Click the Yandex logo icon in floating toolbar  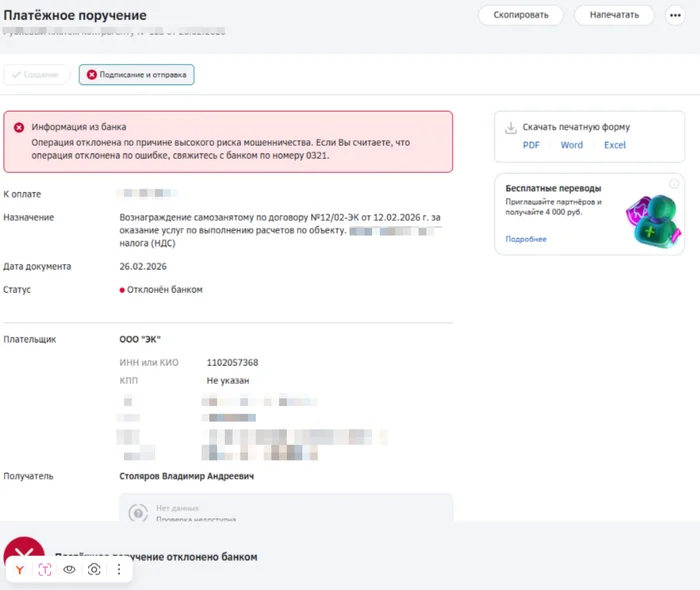click(x=20, y=569)
